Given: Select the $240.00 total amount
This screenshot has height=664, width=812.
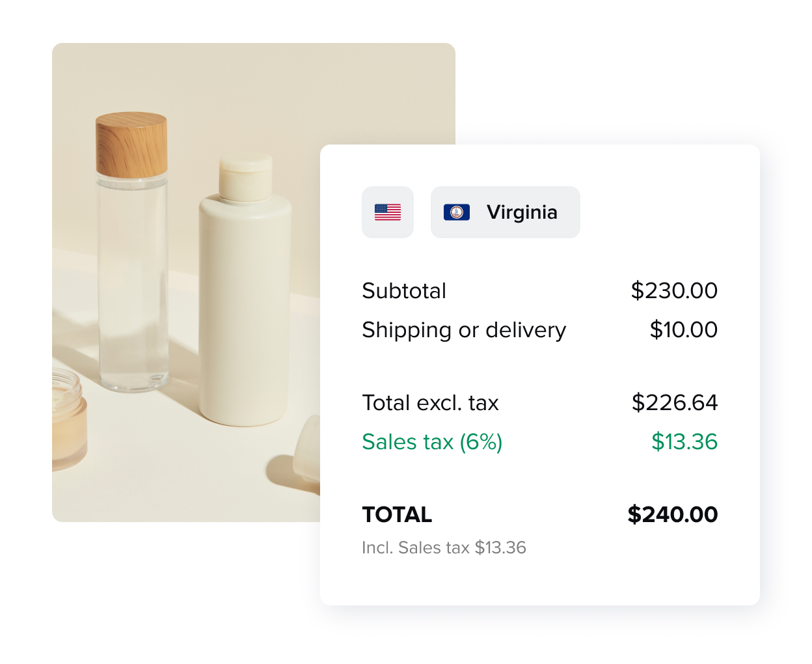Looking at the screenshot, I should click(x=672, y=515).
